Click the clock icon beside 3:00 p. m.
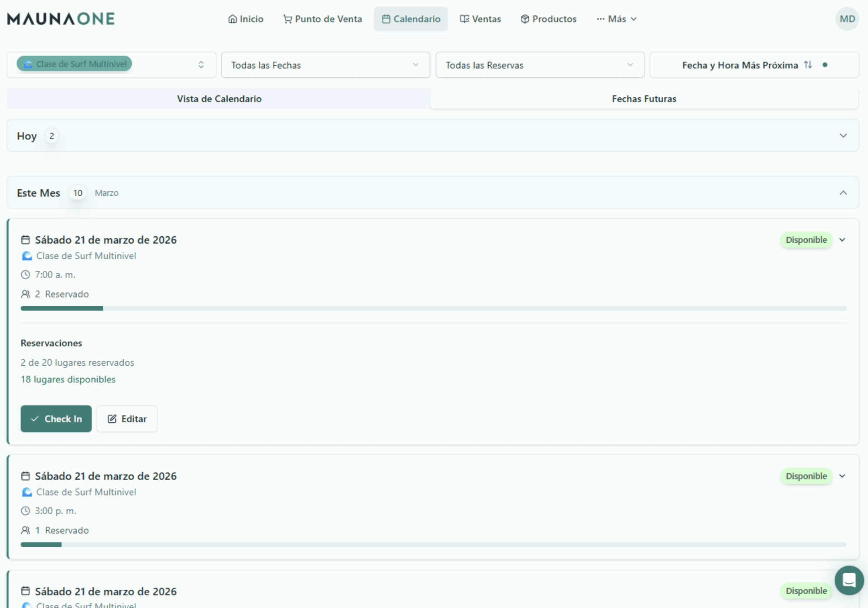The image size is (868, 608). point(26,511)
